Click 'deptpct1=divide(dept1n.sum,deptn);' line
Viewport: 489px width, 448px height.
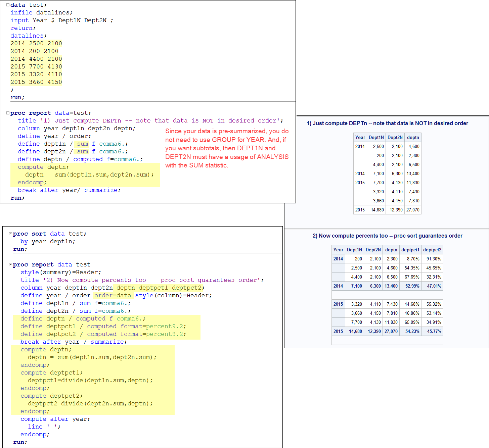[90, 380]
